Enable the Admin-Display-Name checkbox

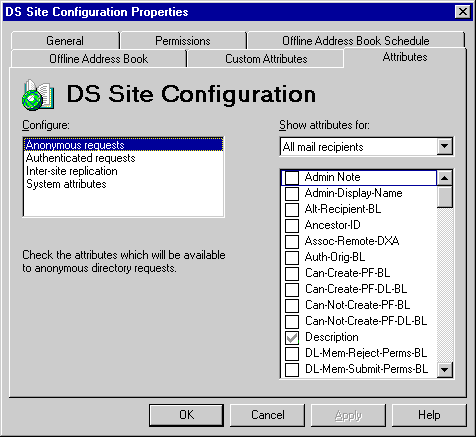[292, 193]
